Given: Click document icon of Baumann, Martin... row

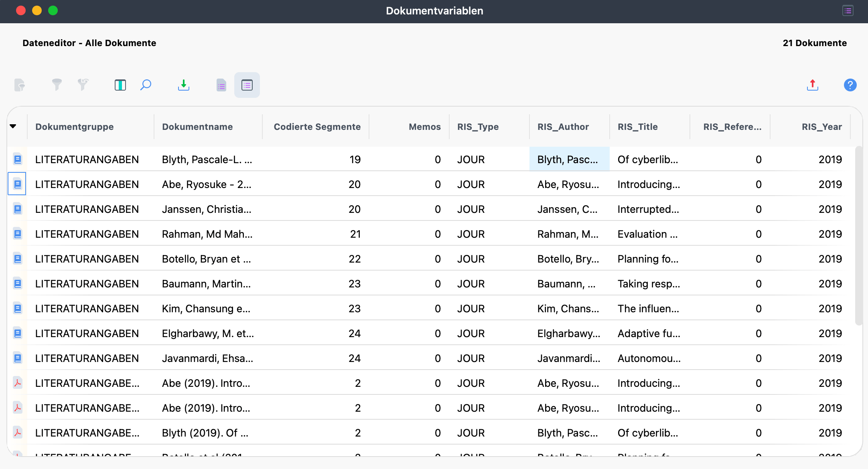Looking at the screenshot, I should pos(17,283).
